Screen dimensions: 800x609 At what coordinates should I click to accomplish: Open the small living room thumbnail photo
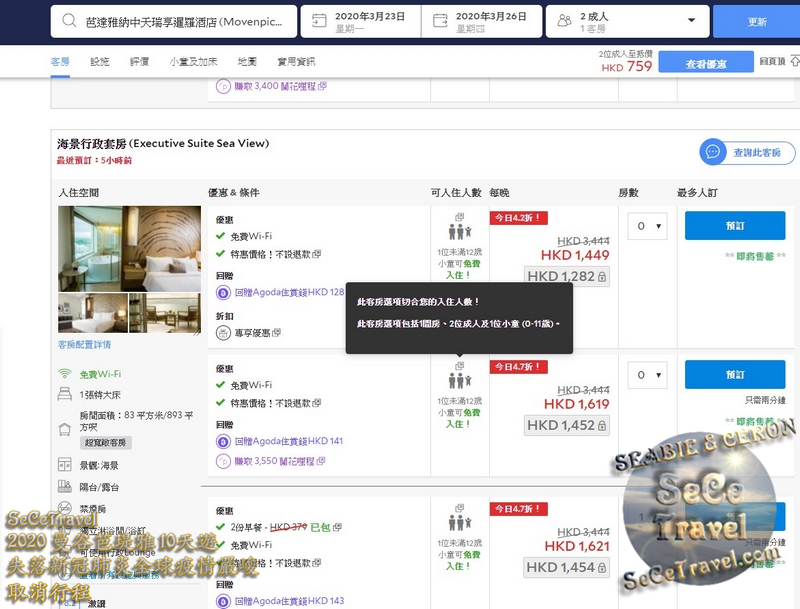point(165,313)
